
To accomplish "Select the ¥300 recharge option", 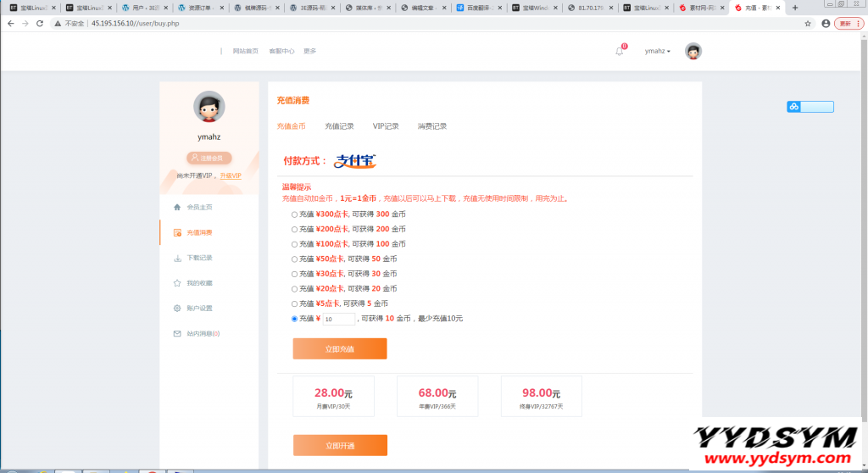I will click(294, 214).
